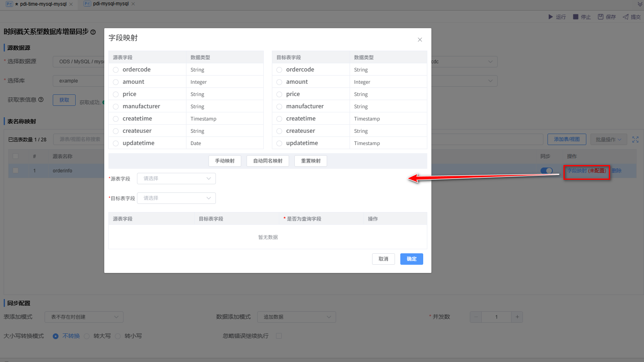
Task: Click the Integer type of source amount
Action: tap(199, 82)
